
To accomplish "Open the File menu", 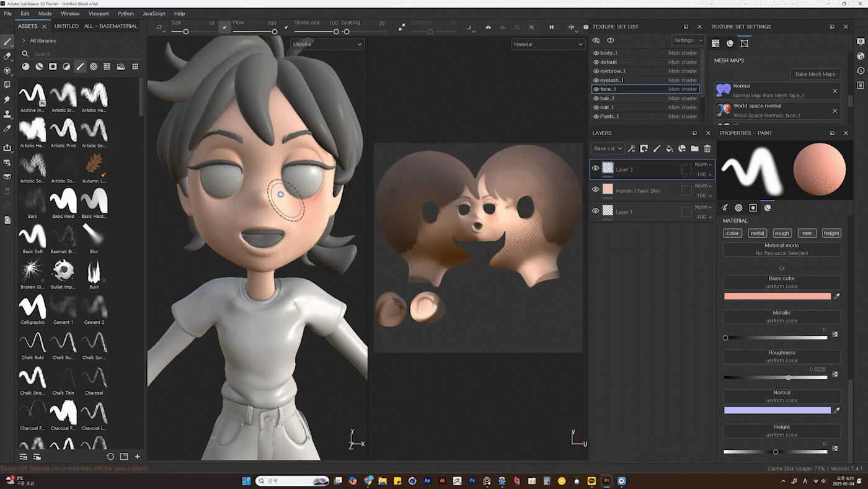I will (x=8, y=13).
